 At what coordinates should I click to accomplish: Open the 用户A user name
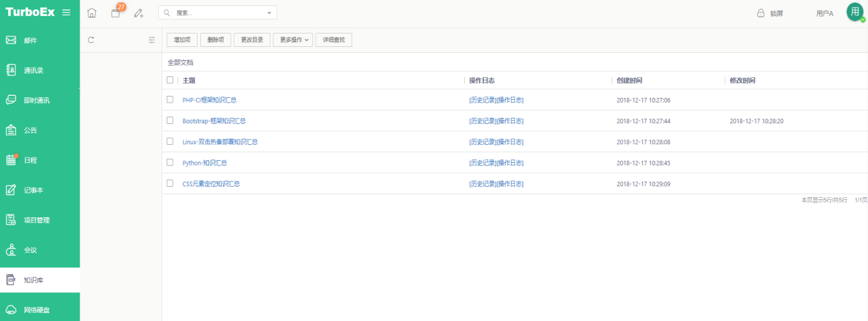pyautogui.click(x=824, y=13)
